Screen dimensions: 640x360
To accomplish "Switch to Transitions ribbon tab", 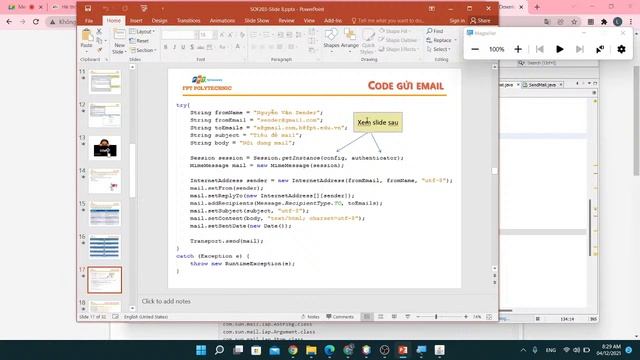I will click(x=189, y=20).
